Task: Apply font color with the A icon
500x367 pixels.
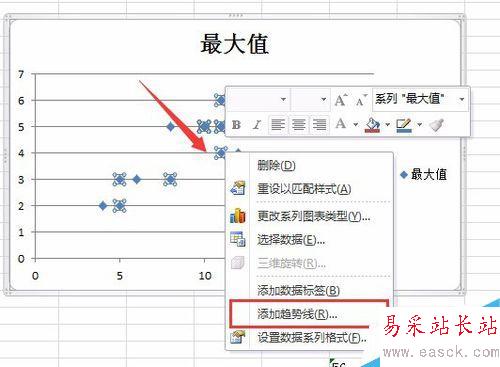Action: [x=341, y=124]
